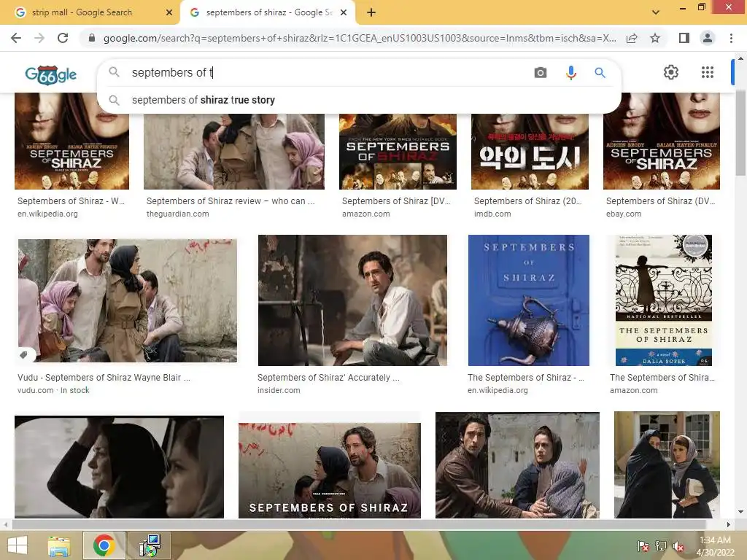Open the blue book cover from Wikipedia
The height and width of the screenshot is (560, 747).
pyautogui.click(x=529, y=300)
